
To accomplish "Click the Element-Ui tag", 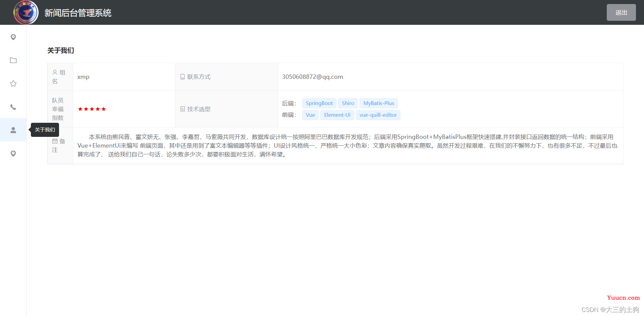I will [x=337, y=115].
